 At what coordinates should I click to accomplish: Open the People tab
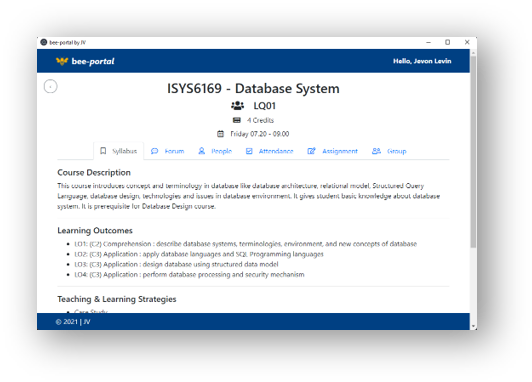[215, 151]
